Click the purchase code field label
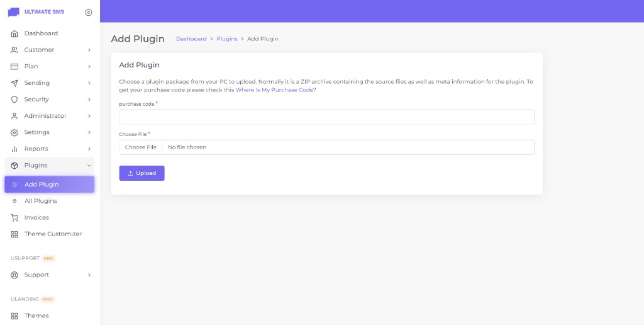This screenshot has height=325, width=644. (136, 104)
